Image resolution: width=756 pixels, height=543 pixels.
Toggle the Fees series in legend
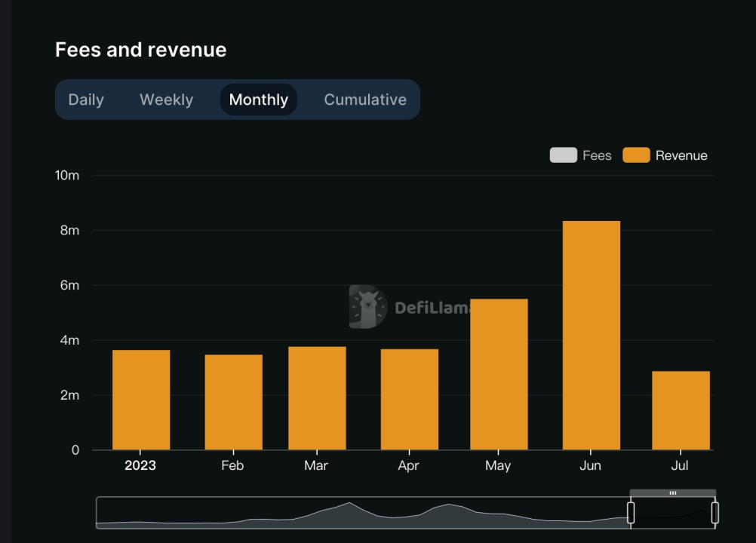pyautogui.click(x=581, y=155)
